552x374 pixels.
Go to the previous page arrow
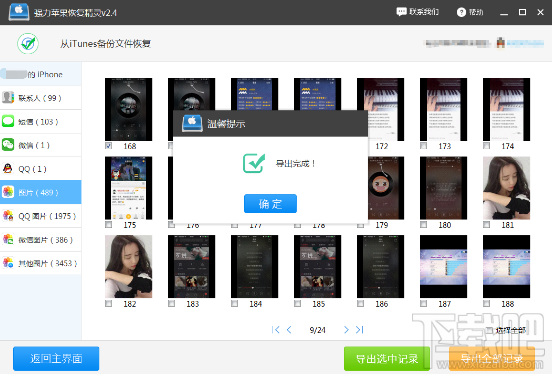289,330
